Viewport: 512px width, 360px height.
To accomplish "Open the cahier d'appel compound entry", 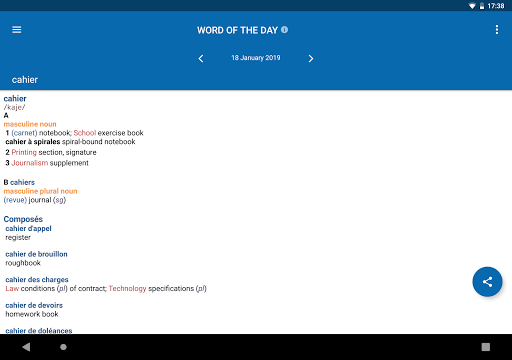I will (28, 229).
